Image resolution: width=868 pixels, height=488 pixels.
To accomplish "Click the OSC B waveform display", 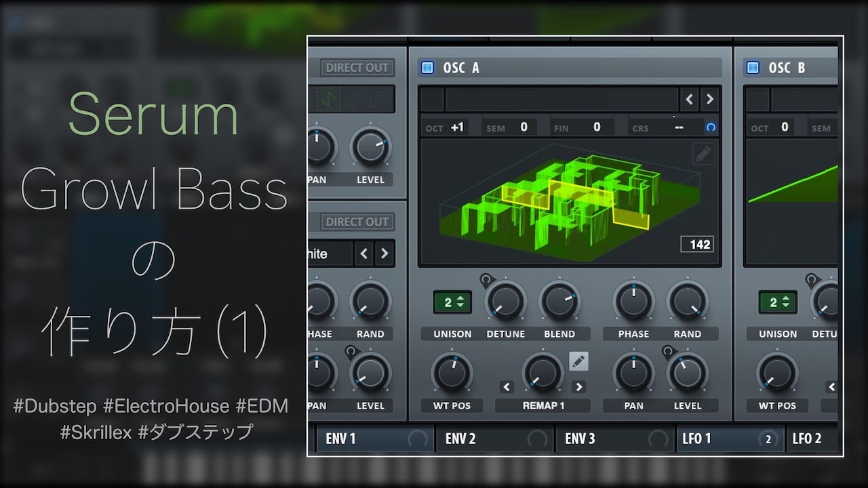I will click(x=792, y=203).
